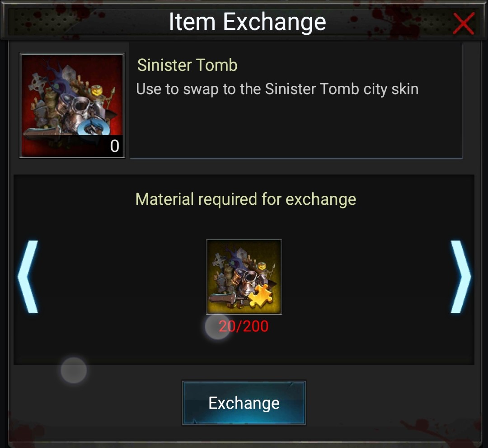Select the Sinister Tomb item name
This screenshot has width=488, height=448.
[x=188, y=65]
